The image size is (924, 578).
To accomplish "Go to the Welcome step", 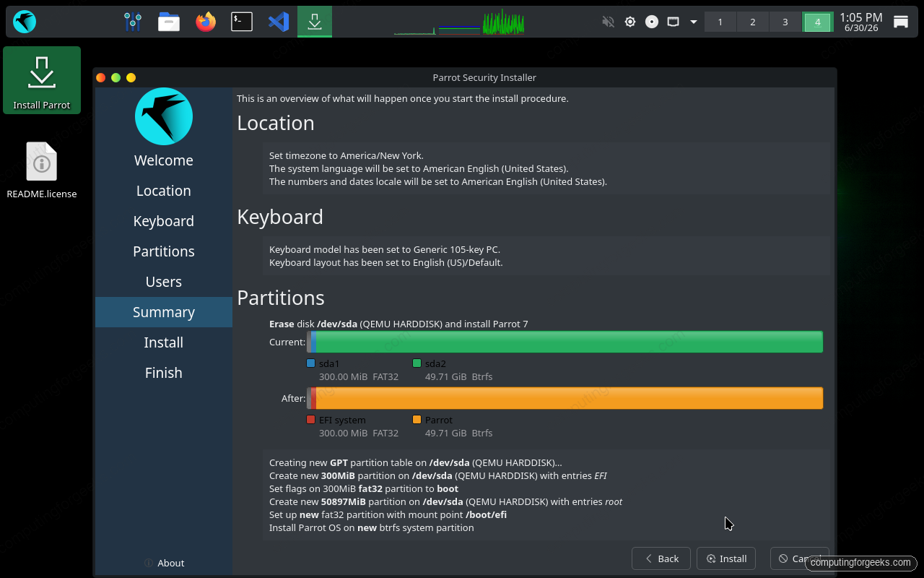I will [164, 160].
